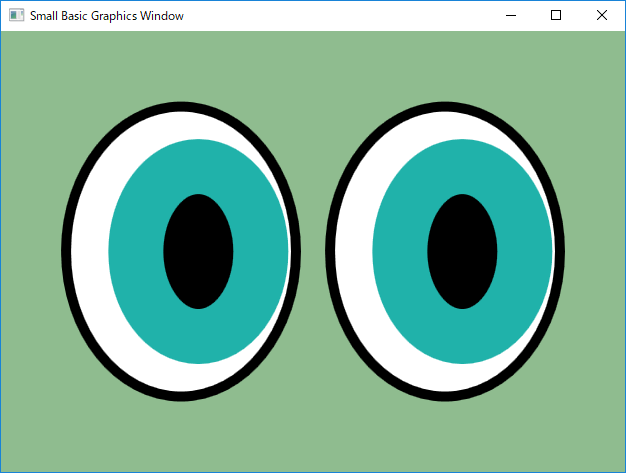Click the 'Small Basic Graphics Window' title text

pyautogui.click(x=107, y=16)
